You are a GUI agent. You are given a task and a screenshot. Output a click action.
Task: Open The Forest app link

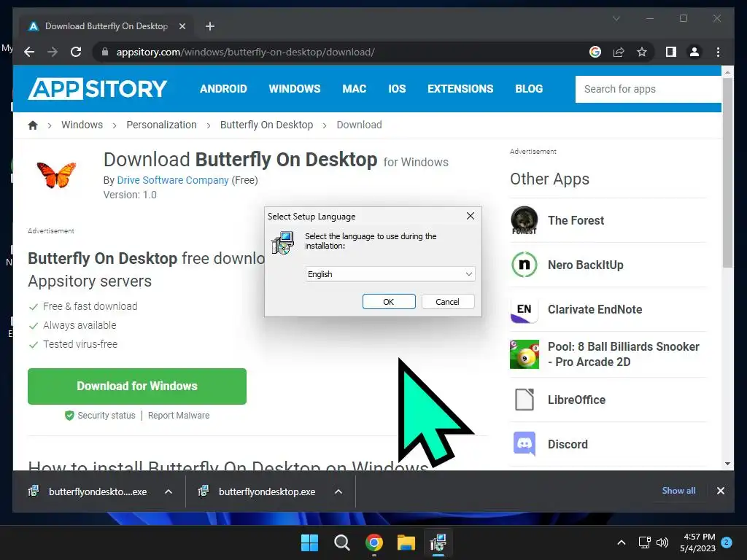tap(576, 220)
